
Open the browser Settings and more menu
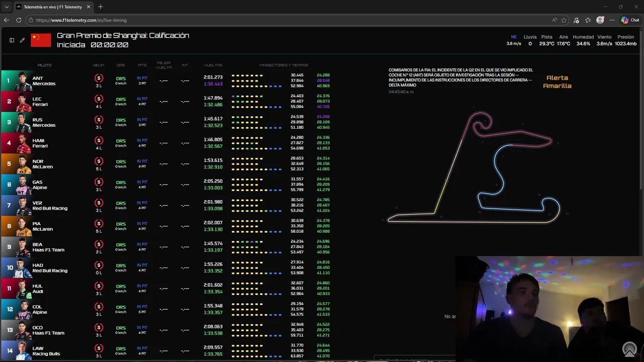[612, 20]
